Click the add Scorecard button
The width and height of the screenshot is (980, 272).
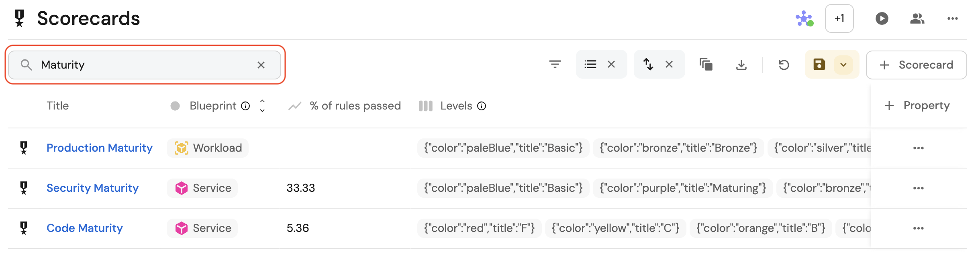pos(916,65)
